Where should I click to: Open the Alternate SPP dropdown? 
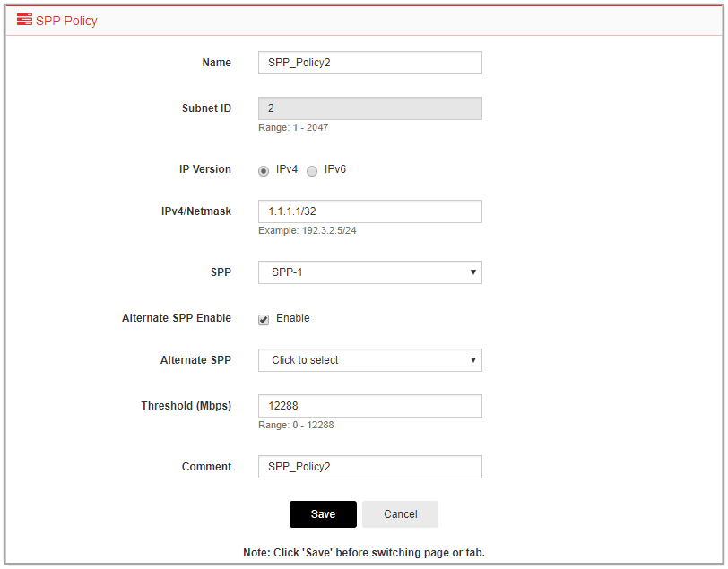point(370,360)
